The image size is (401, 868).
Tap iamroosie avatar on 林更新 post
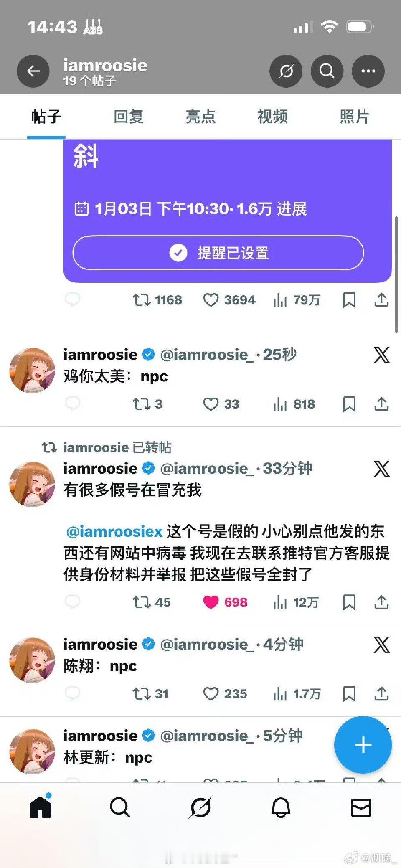[32, 751]
